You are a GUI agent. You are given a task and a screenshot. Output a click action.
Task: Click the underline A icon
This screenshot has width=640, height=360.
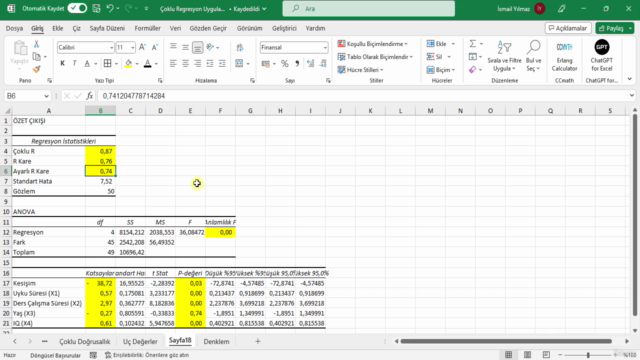click(x=87, y=63)
